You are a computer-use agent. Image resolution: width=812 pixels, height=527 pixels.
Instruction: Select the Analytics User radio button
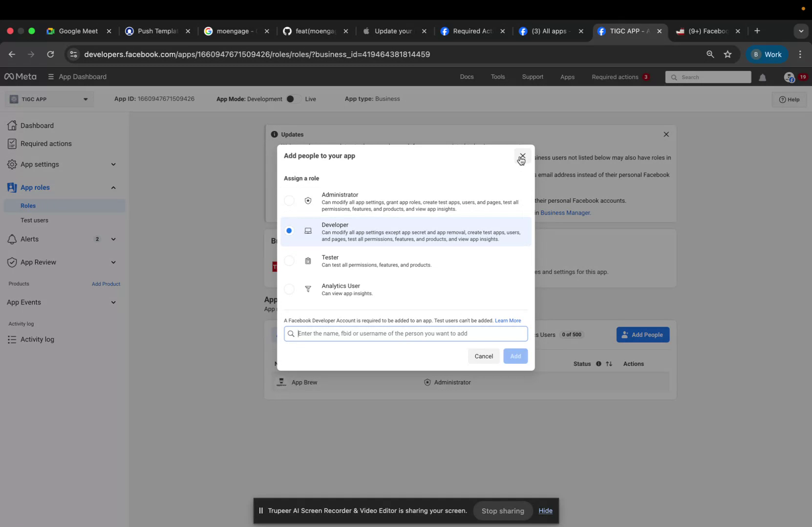289,289
